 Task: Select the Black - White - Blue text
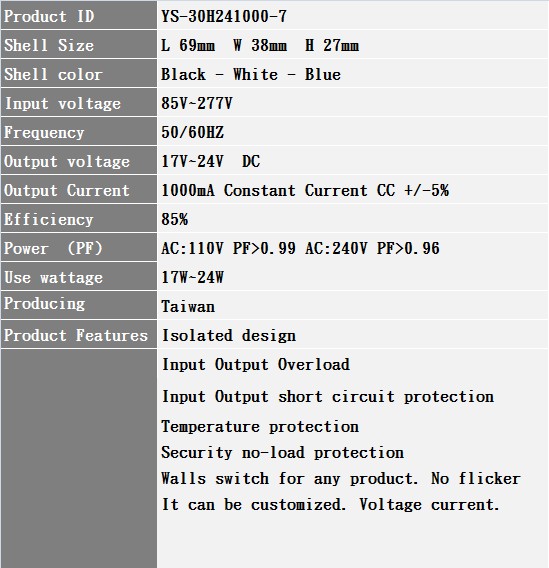(x=251, y=74)
